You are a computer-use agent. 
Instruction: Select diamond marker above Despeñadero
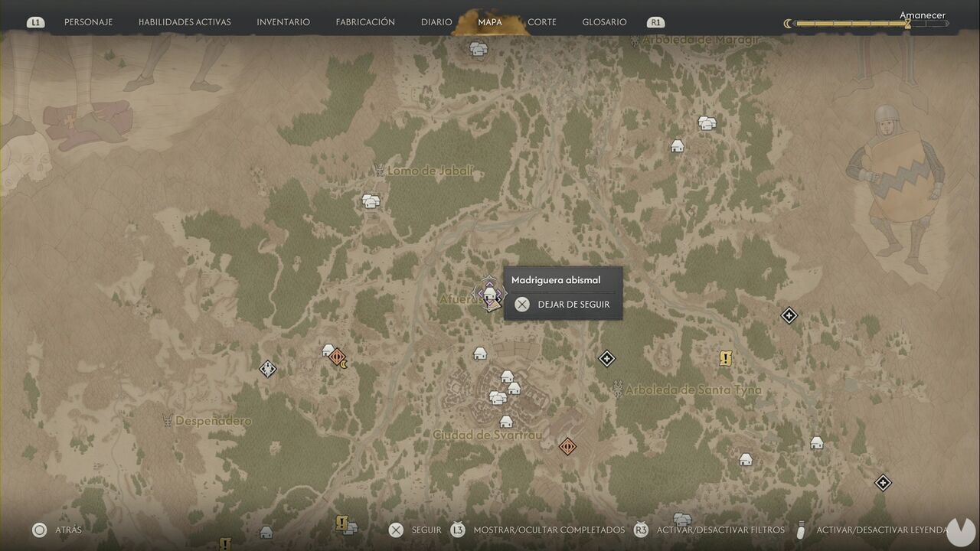(267, 369)
